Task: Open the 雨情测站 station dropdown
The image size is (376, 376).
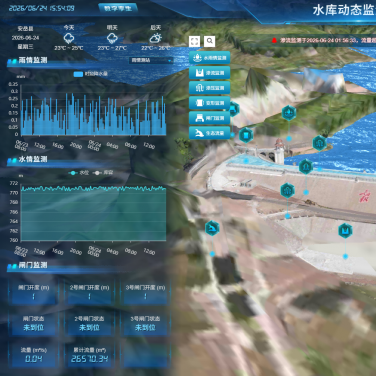Action: pyautogui.click(x=151, y=60)
